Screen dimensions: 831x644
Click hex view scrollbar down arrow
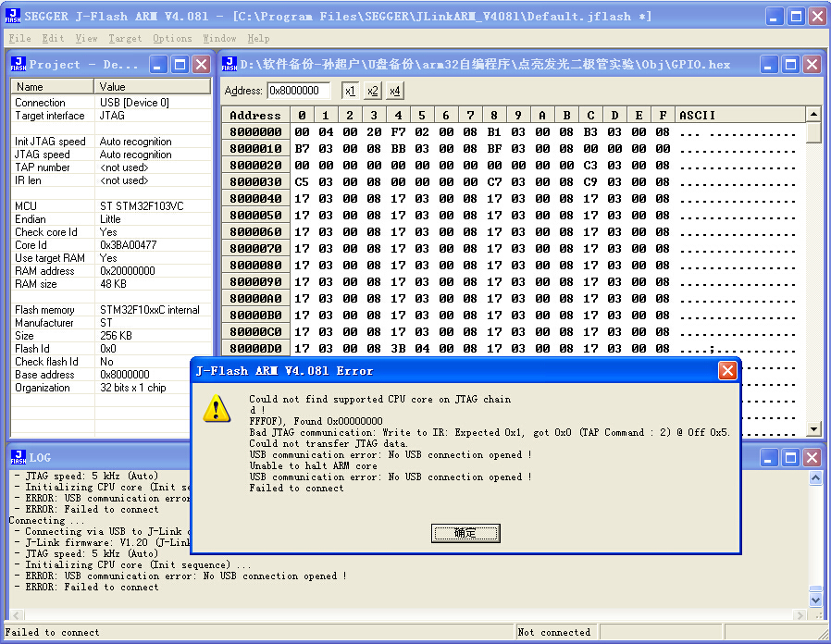click(x=813, y=428)
